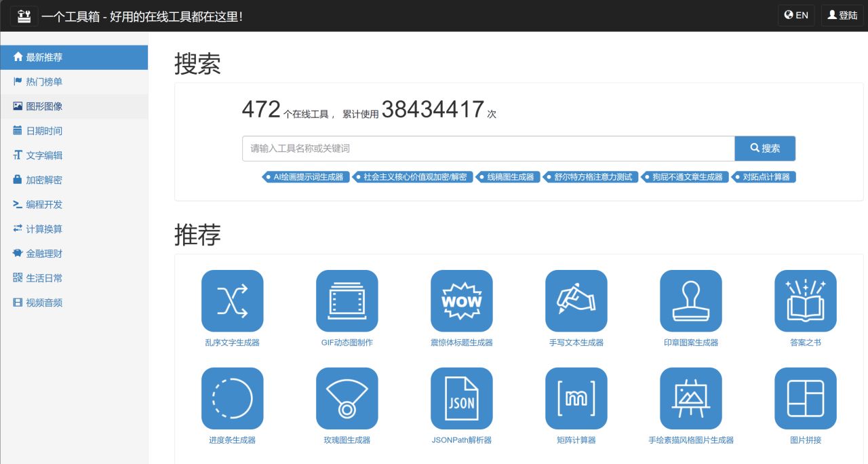Open the 震惊体标题生成器 text link
Image resolution: width=868 pixels, height=464 pixels.
point(461,343)
